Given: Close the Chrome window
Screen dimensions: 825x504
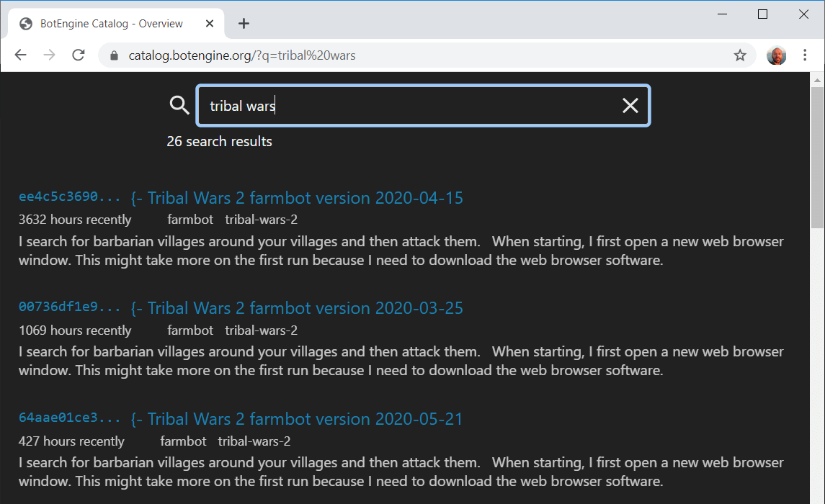Looking at the screenshot, I should tap(803, 14).
